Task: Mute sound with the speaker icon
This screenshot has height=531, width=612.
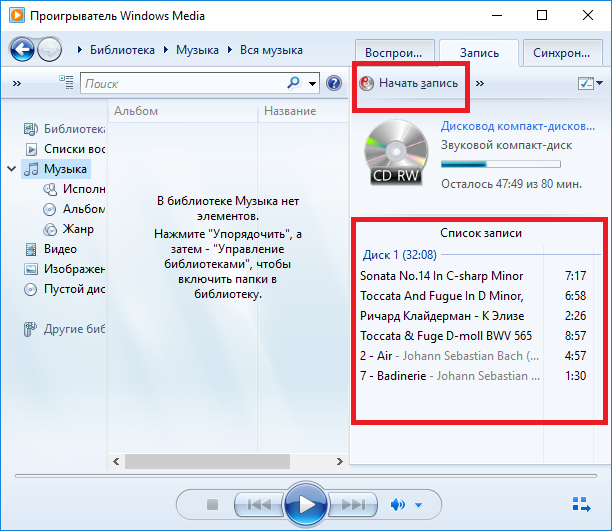Action: tap(398, 504)
